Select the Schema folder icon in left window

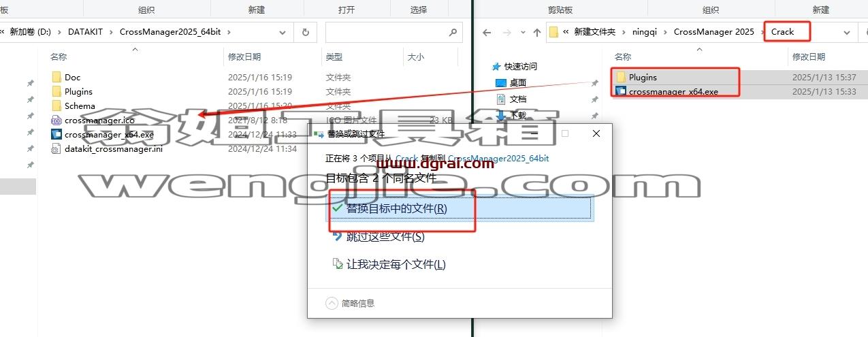[57, 106]
